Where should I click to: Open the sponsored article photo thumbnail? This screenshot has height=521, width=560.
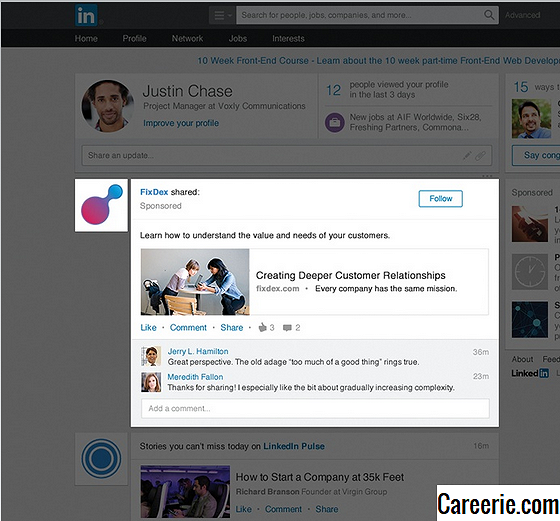click(195, 282)
